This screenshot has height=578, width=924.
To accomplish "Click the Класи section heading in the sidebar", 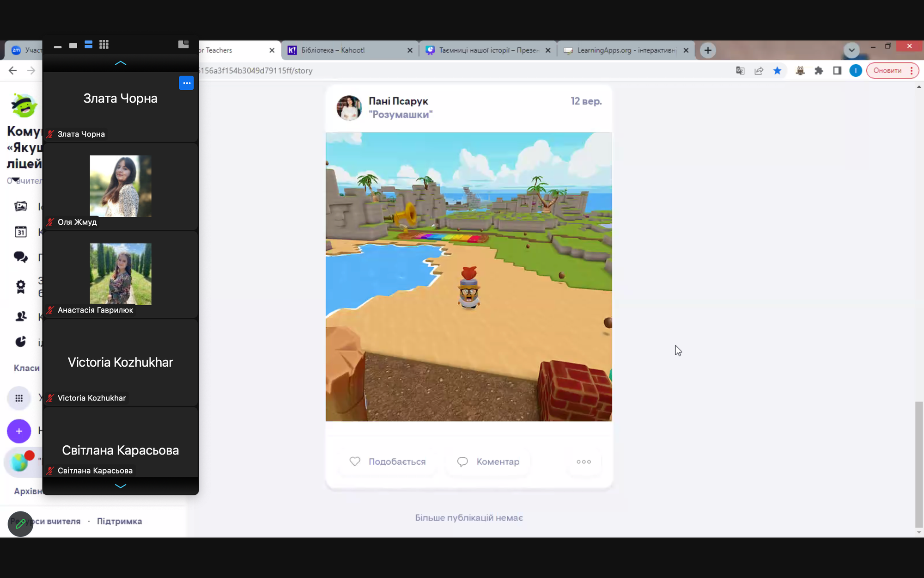I will [27, 368].
